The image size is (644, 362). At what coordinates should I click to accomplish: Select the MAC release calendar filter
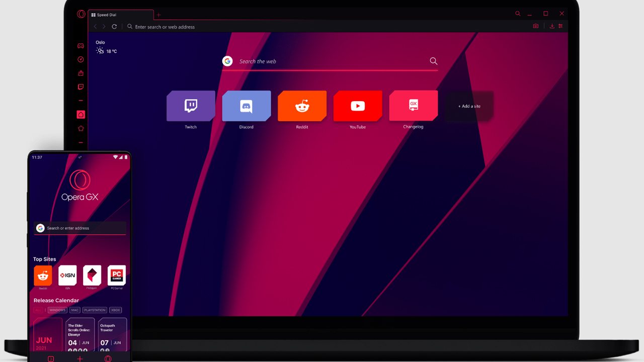click(75, 310)
